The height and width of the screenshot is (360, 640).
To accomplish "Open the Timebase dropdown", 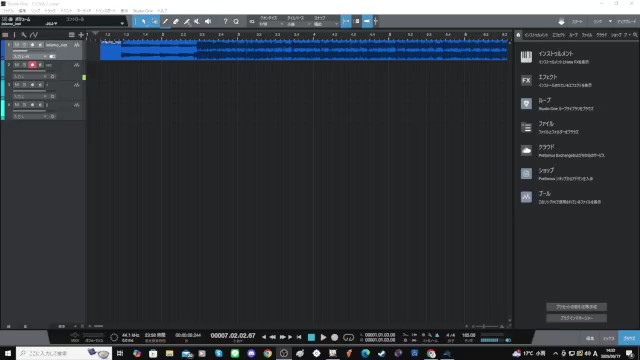I will click(298, 24).
